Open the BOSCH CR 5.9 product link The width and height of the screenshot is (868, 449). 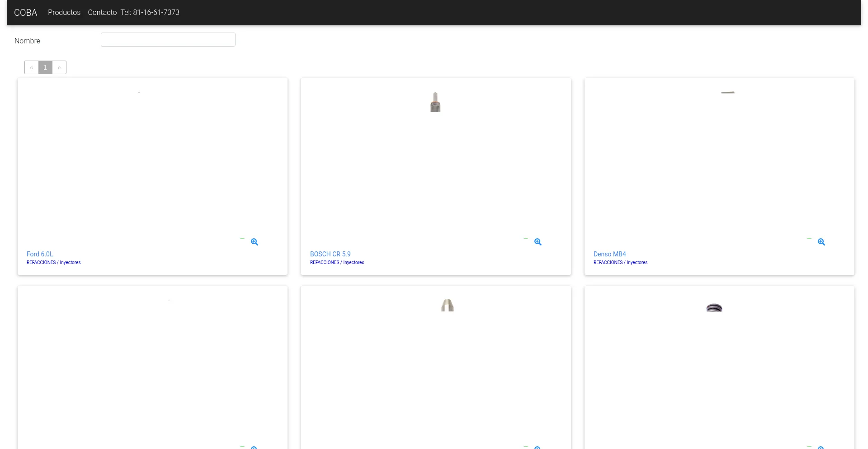[330, 254]
